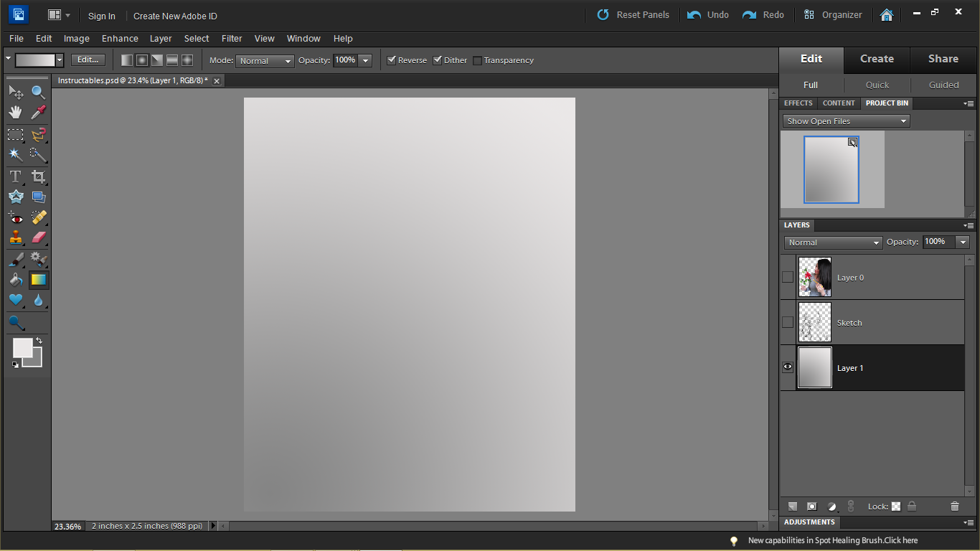The width and height of the screenshot is (980, 551).
Task: Select the Move tool
Action: [16, 92]
